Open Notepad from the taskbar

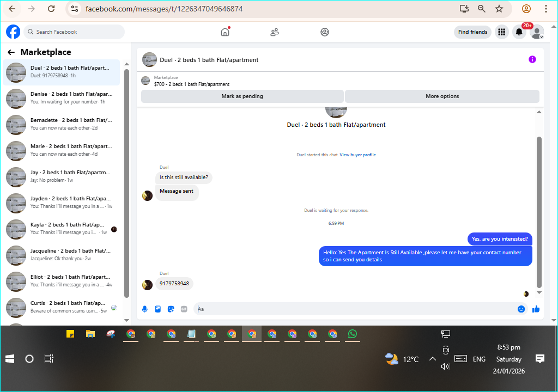click(191, 334)
